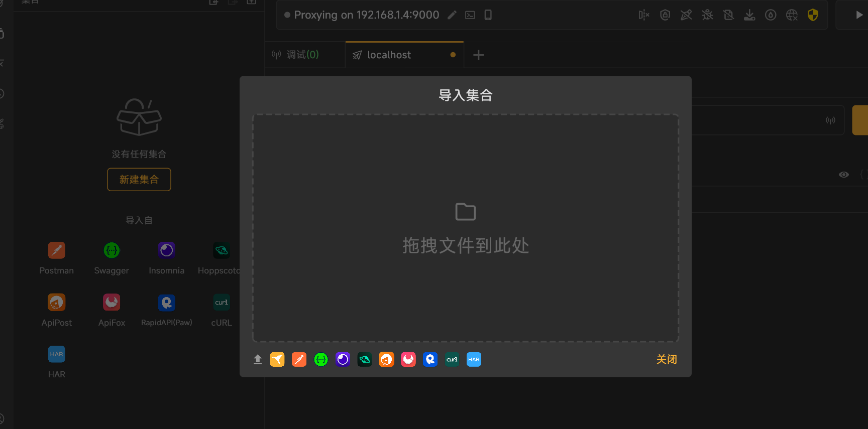Click the broadcast icon in the URL field

pos(830,120)
